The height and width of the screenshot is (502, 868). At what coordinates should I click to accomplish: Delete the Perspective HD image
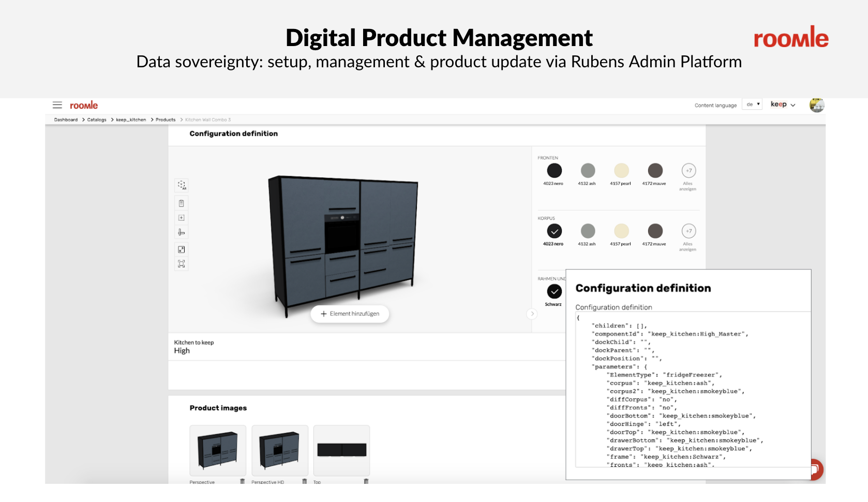[304, 482]
